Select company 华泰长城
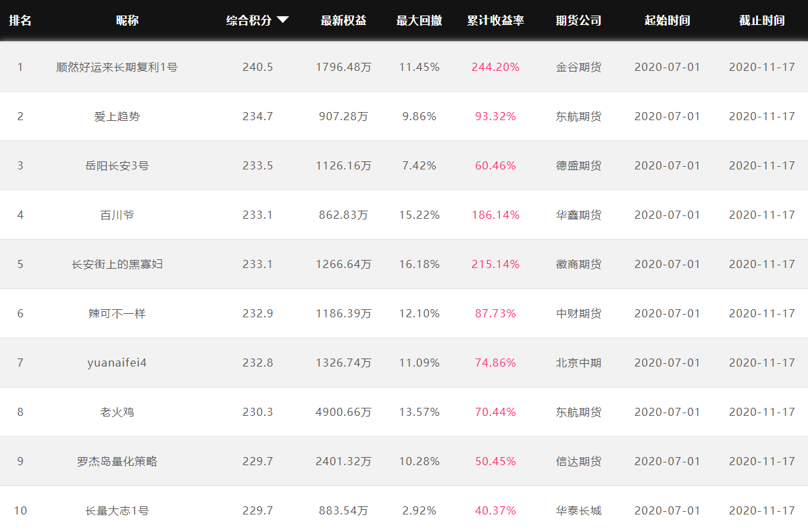808x532 pixels. [578, 510]
